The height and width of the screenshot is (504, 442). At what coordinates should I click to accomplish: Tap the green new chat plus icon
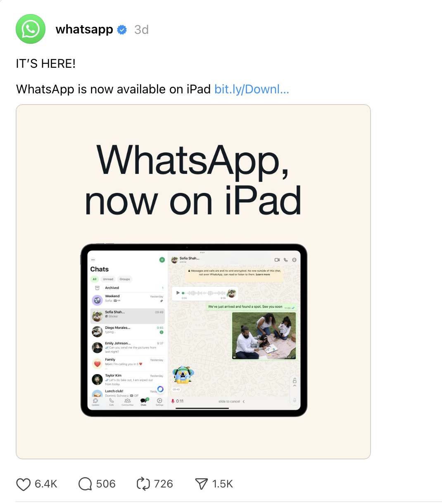coord(162,260)
